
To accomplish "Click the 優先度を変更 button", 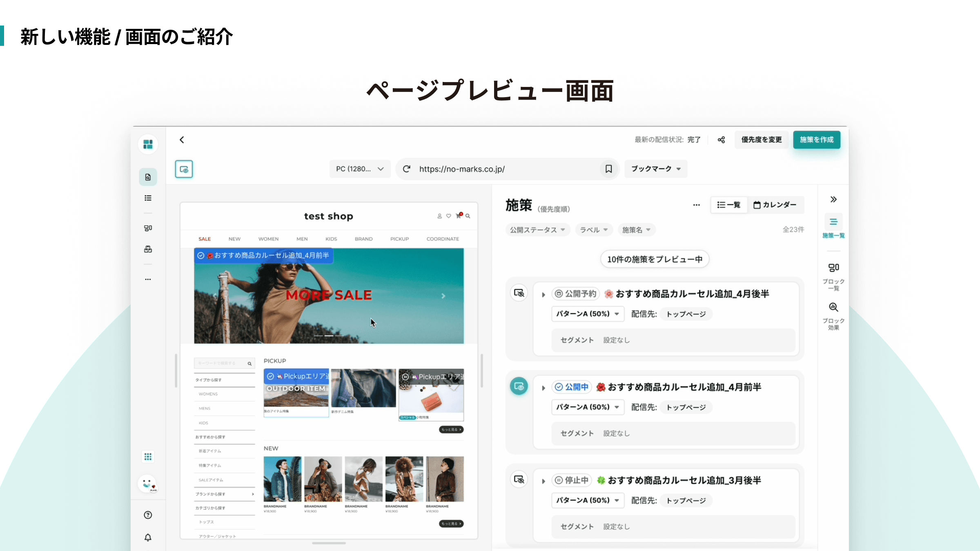I will click(762, 140).
